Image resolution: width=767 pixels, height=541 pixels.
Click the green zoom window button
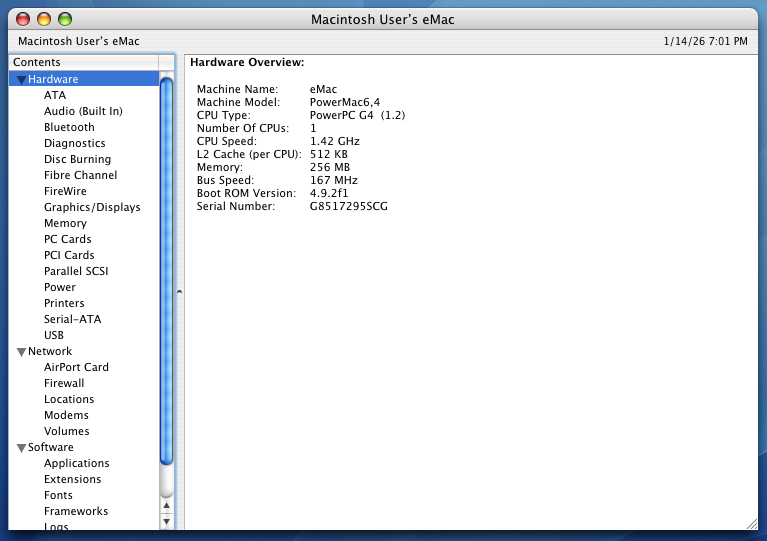[x=65, y=19]
